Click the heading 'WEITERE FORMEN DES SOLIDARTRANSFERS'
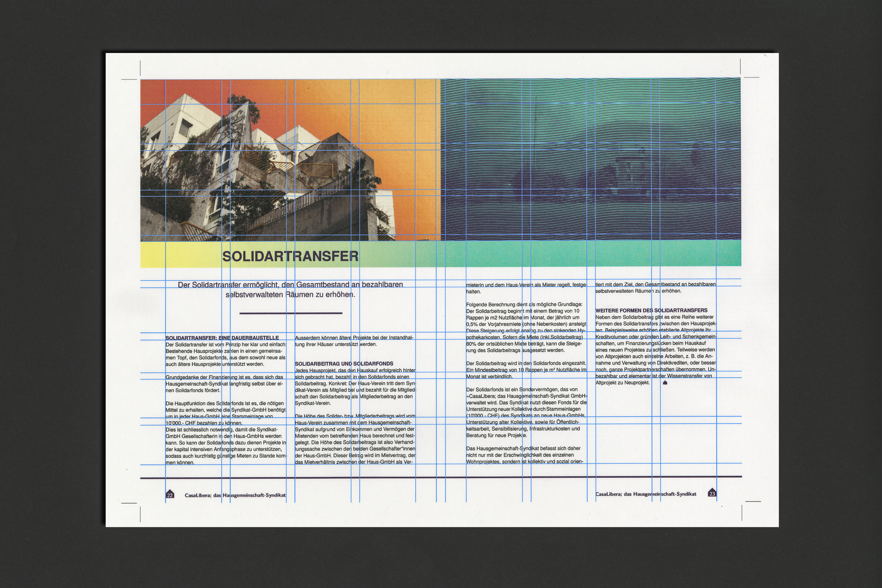This screenshot has width=882, height=588. click(x=651, y=310)
